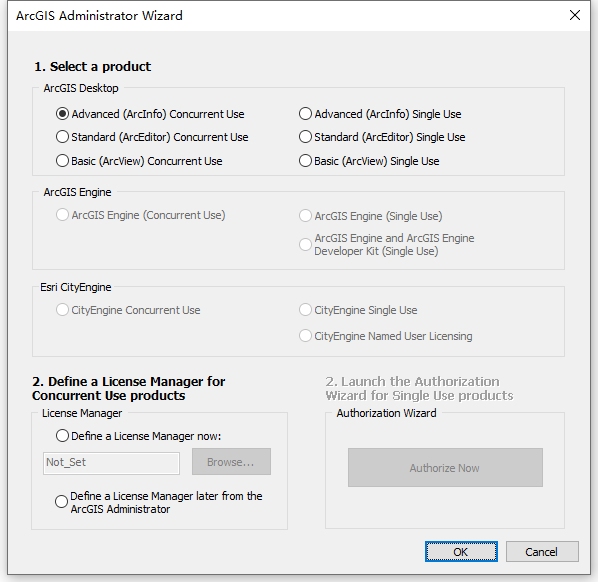The width and height of the screenshot is (598, 582).
Task: Click 'Define a License Manager for Concurrent Use' heading
Action: (x=129, y=388)
